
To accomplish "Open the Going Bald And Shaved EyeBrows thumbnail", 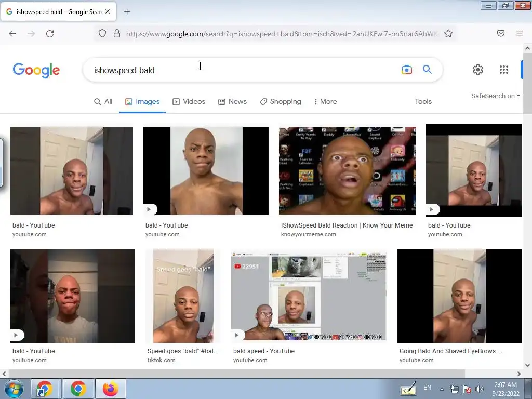I will pos(459,296).
